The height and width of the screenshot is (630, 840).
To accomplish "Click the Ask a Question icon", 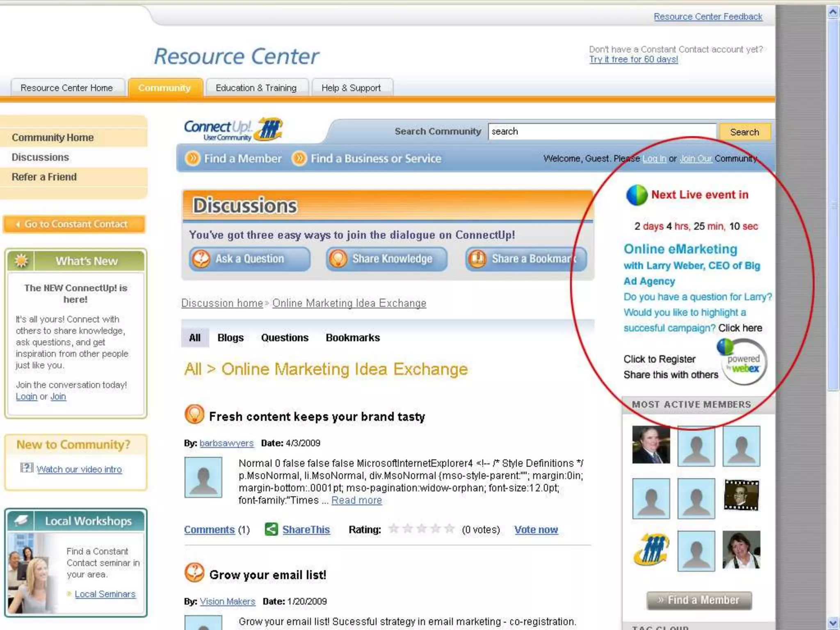I will 201,259.
